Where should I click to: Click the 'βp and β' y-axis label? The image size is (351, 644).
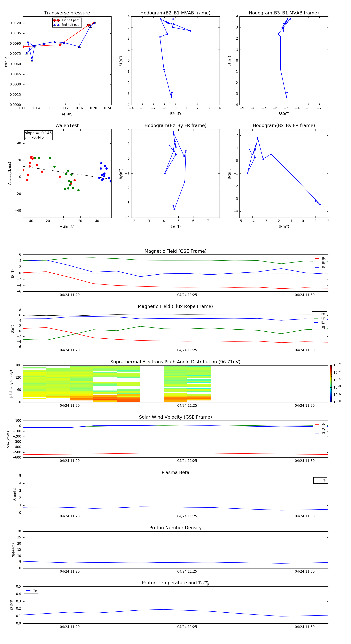14,494
